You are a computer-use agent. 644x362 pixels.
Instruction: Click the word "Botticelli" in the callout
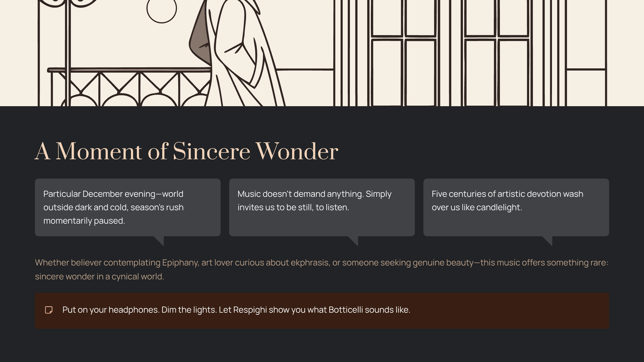pyautogui.click(x=345, y=310)
